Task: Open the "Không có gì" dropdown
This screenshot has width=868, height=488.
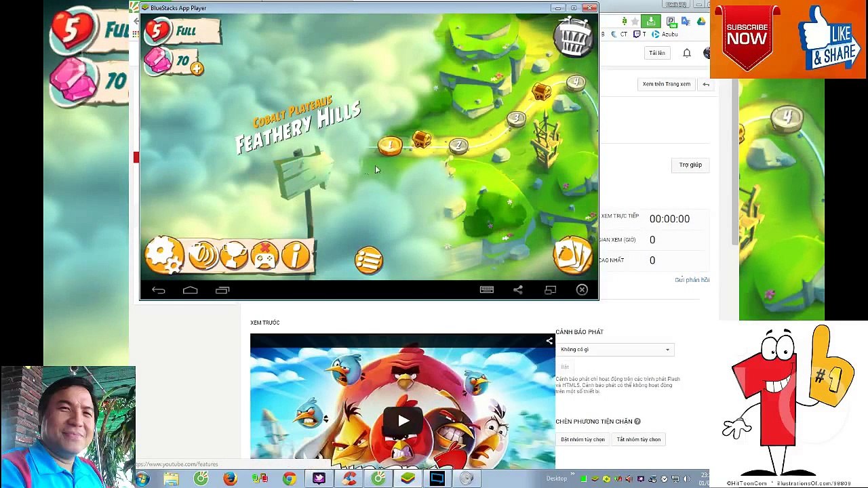Action: tap(614, 350)
